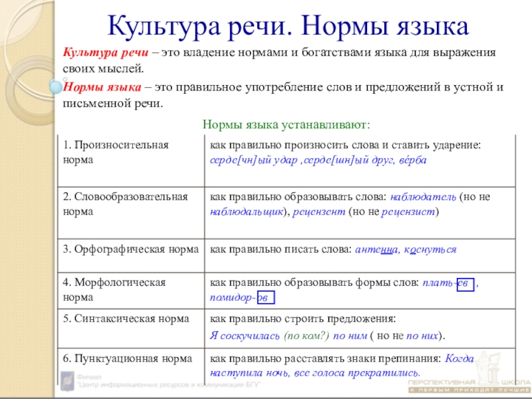This screenshot has height=399, width=532.
Task: Click the blue word "рецензент"
Action: point(319,212)
